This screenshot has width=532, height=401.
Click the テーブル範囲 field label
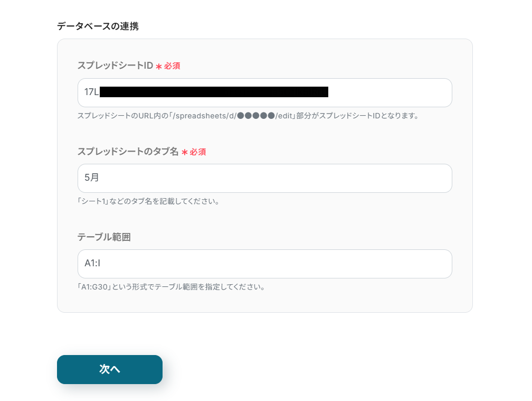(104, 237)
